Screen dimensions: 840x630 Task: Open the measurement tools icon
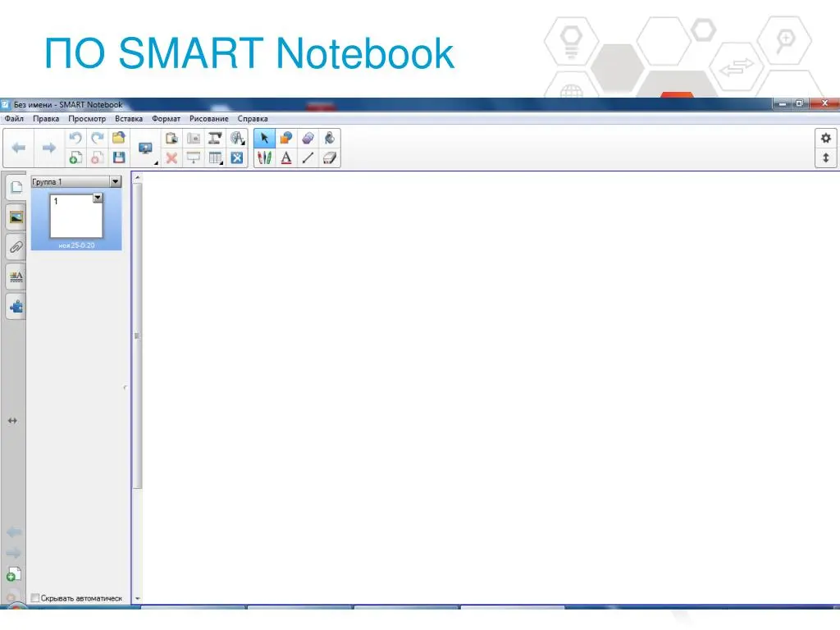pyautogui.click(x=237, y=138)
